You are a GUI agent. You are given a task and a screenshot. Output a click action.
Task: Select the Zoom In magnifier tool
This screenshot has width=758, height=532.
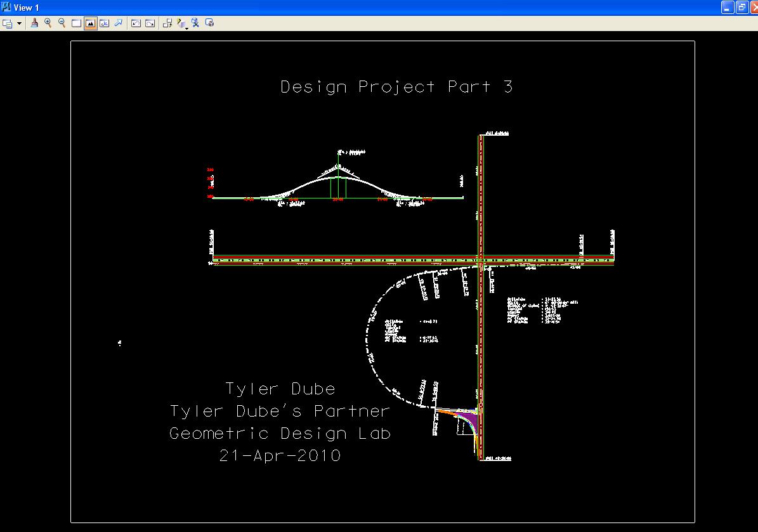coord(48,23)
